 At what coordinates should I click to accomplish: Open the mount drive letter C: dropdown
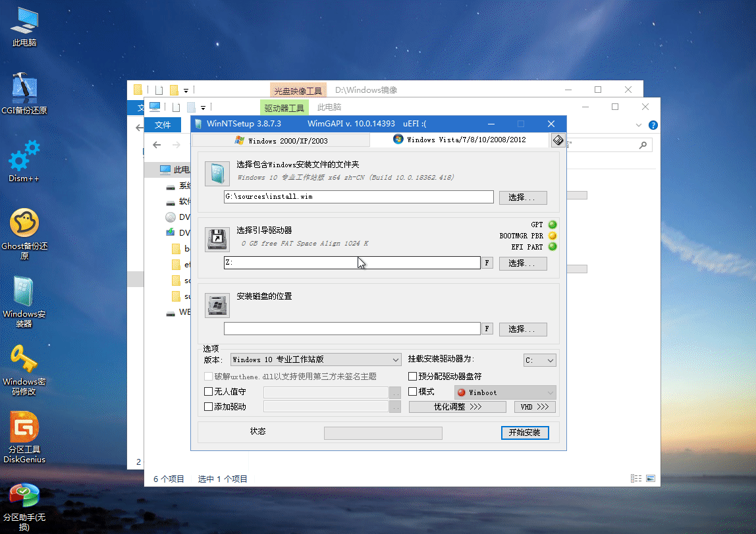(539, 360)
